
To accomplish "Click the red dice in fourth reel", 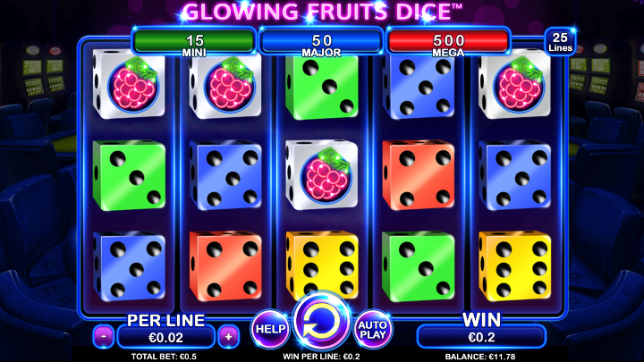I will (x=418, y=175).
